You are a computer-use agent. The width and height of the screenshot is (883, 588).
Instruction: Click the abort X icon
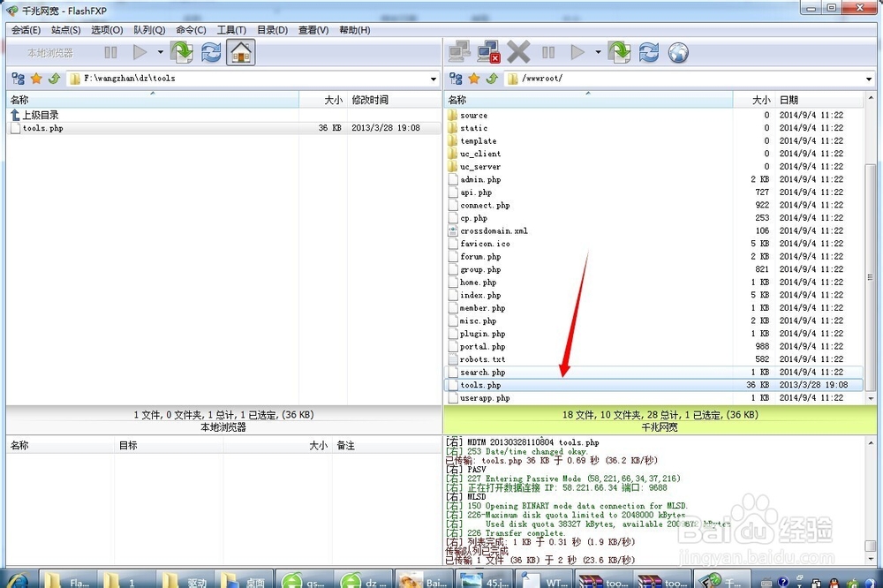pyautogui.click(x=518, y=52)
